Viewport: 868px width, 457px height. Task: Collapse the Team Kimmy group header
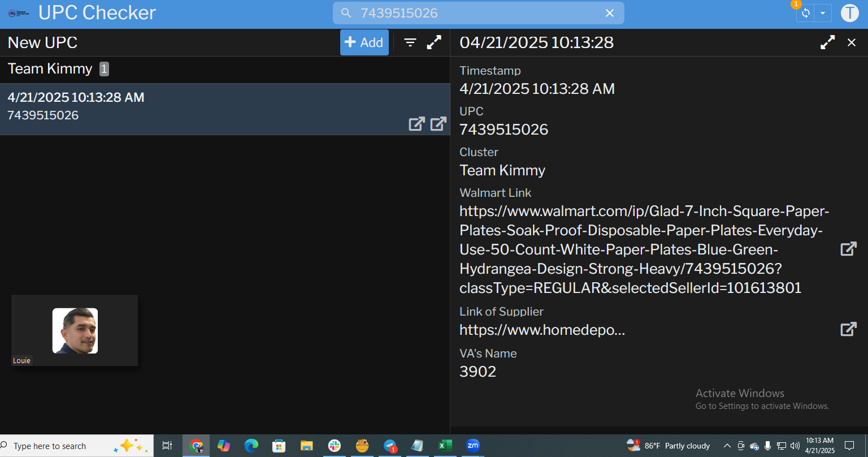pos(50,69)
